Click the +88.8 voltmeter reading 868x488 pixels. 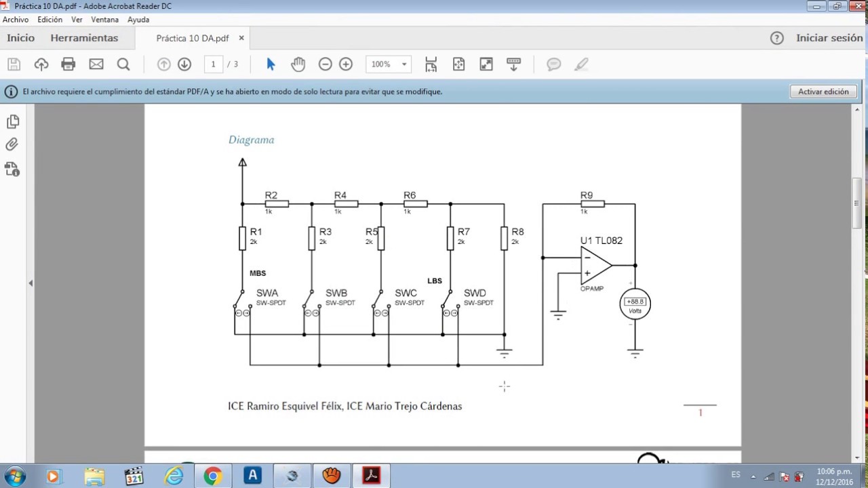[x=635, y=302]
